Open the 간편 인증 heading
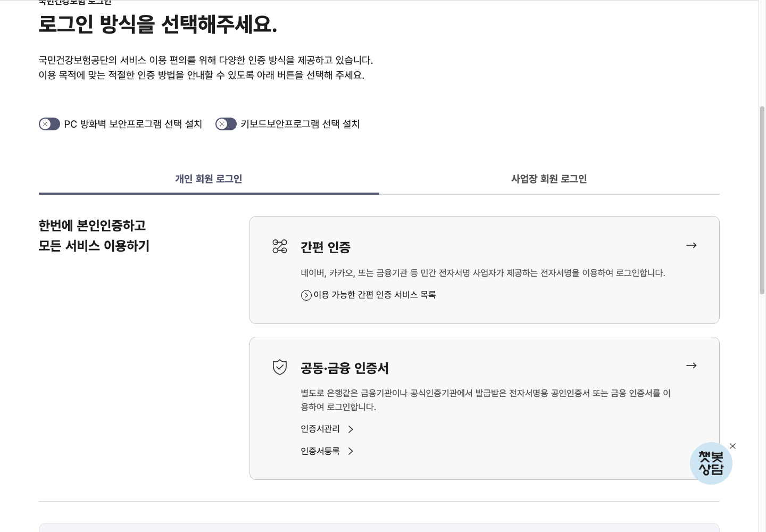 pyautogui.click(x=326, y=247)
